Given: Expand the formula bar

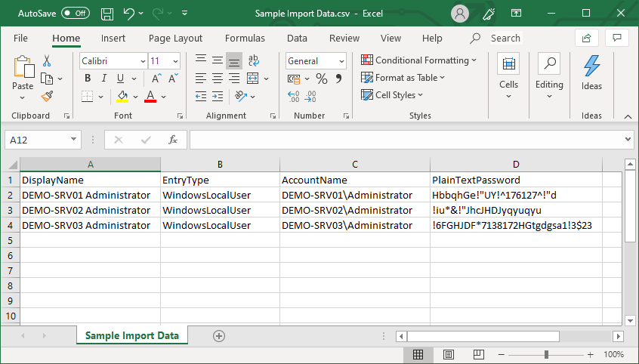Looking at the screenshot, I should pos(628,140).
